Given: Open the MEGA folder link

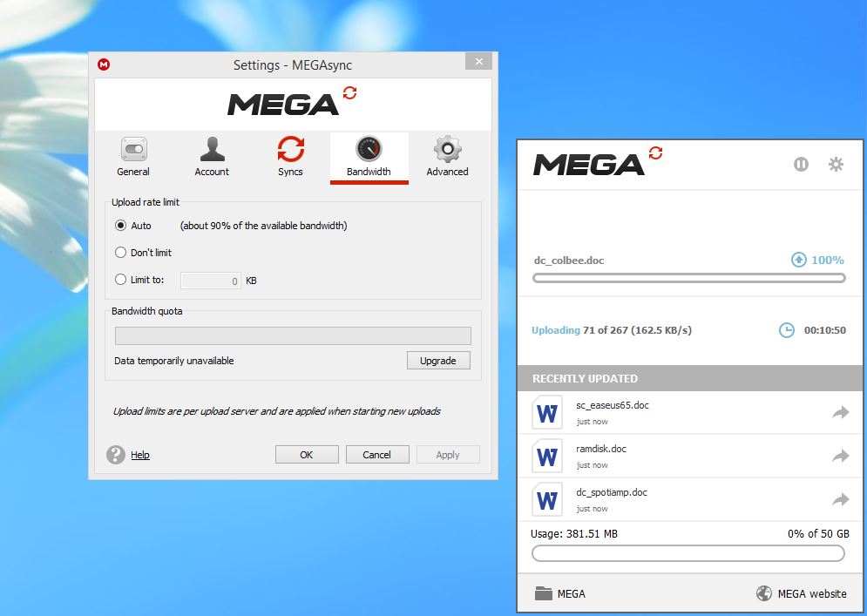Looking at the screenshot, I should 572,594.
